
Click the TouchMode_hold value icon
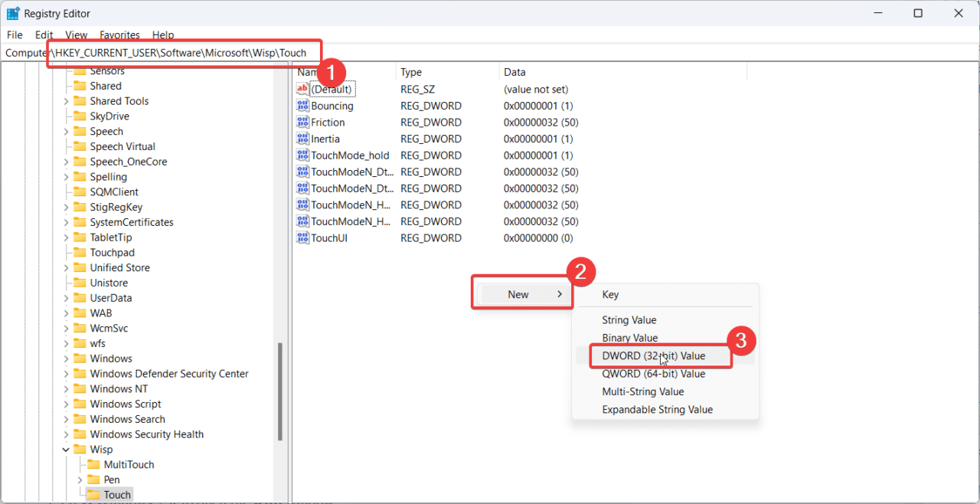coord(302,155)
